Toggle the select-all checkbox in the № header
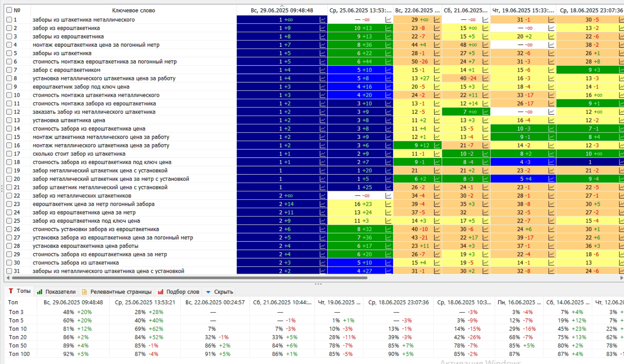 (x=9, y=10)
